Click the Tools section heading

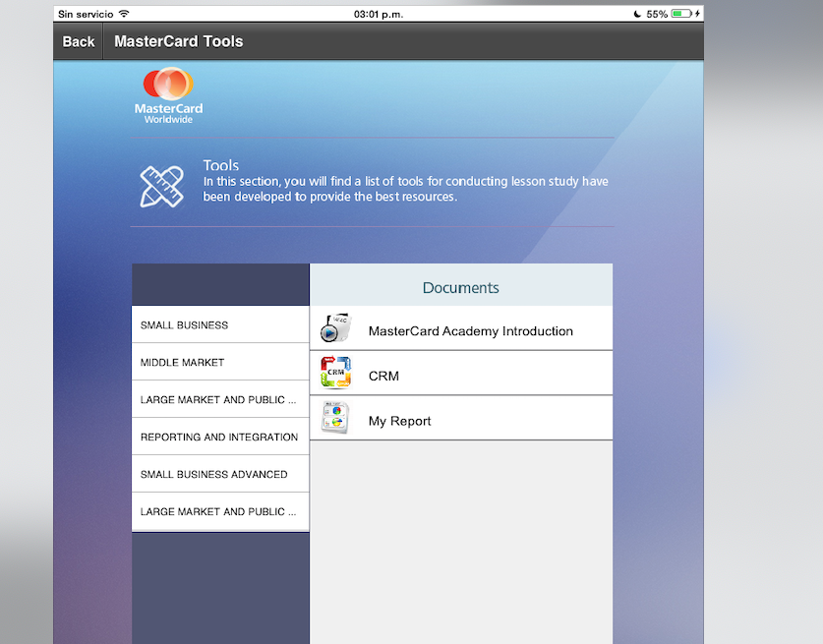pyautogui.click(x=221, y=165)
